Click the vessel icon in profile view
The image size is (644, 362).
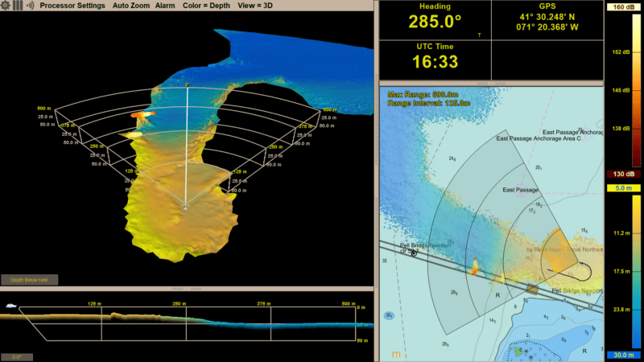[x=10, y=306]
